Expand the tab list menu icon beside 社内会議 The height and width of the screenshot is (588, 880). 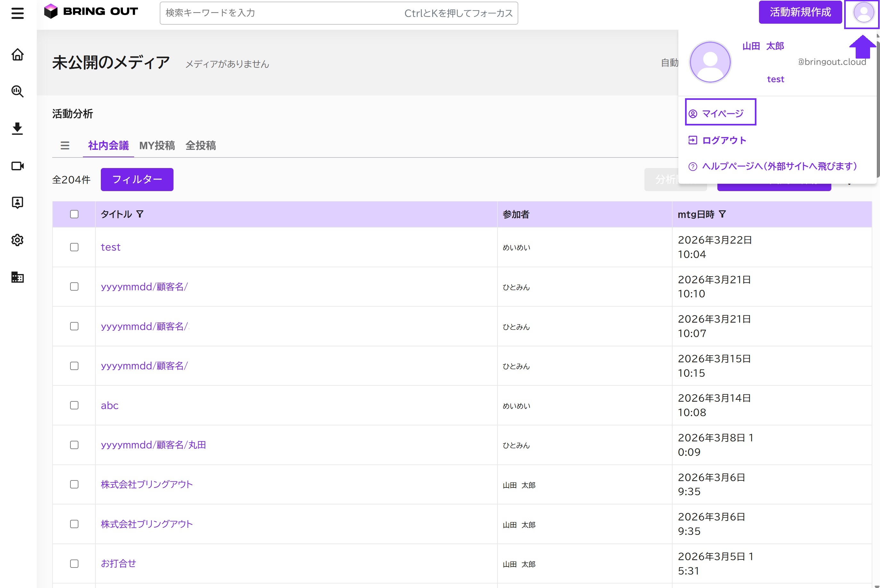click(x=65, y=146)
